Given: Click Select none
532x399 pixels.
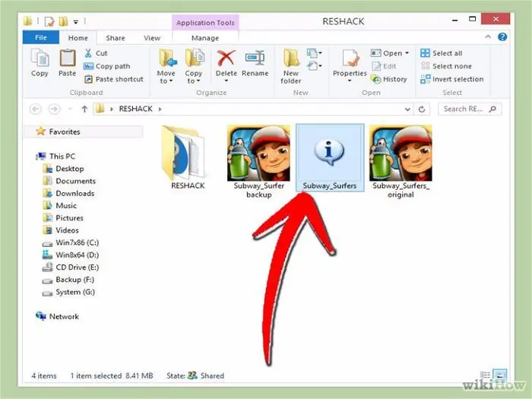Looking at the screenshot, I should (x=446, y=66).
